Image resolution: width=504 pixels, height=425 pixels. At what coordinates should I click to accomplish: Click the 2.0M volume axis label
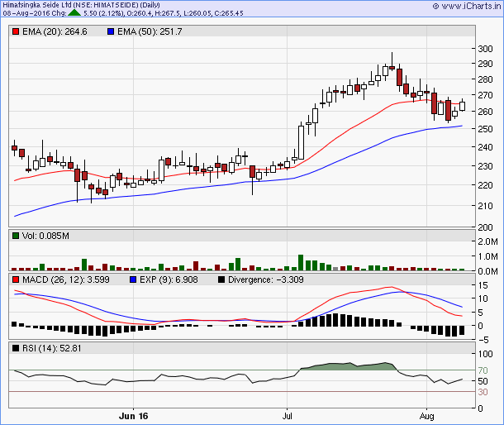click(x=487, y=241)
